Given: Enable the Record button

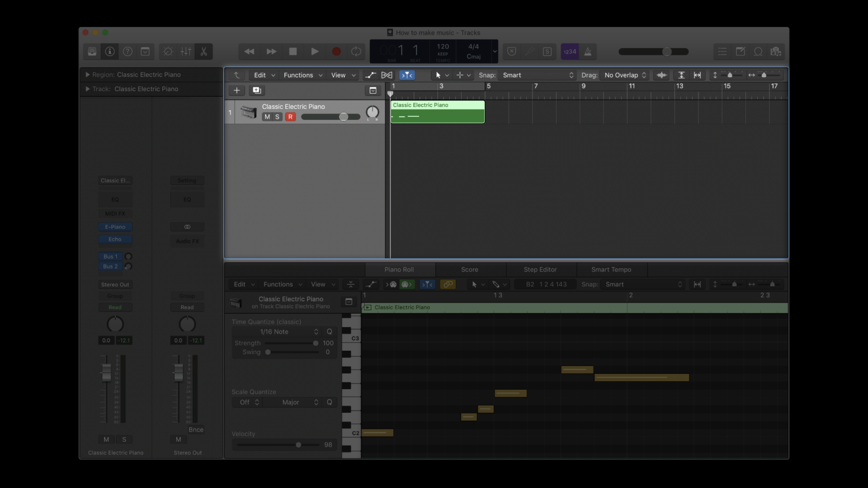Looking at the screenshot, I should pyautogui.click(x=336, y=51).
